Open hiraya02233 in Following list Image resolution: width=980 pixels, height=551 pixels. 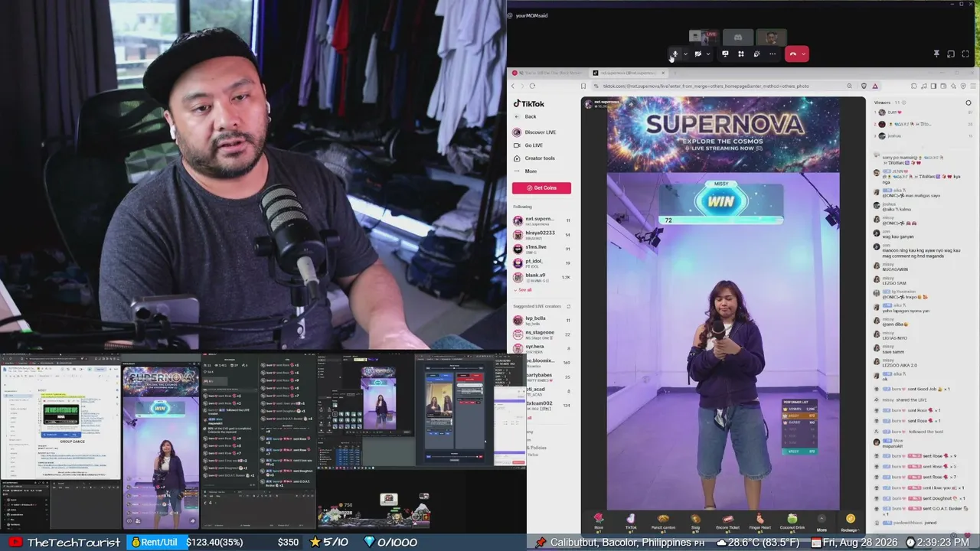tap(542, 234)
